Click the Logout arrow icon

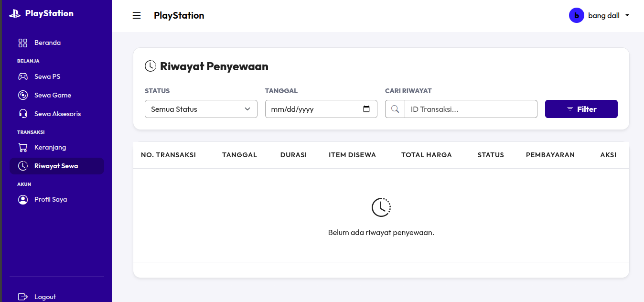[x=23, y=297]
